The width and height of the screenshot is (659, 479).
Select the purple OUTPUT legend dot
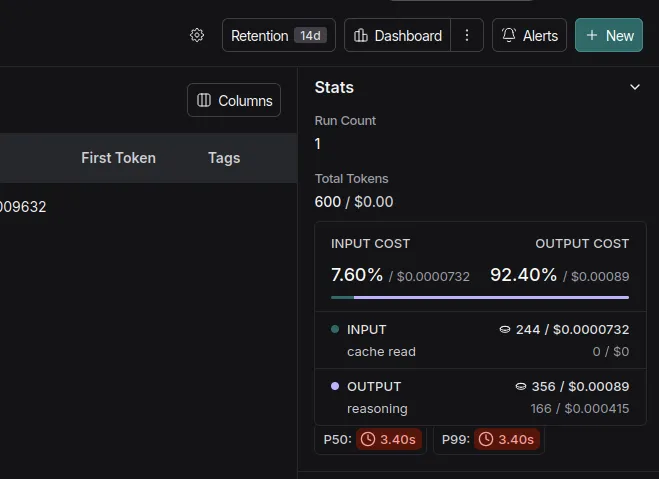click(334, 386)
